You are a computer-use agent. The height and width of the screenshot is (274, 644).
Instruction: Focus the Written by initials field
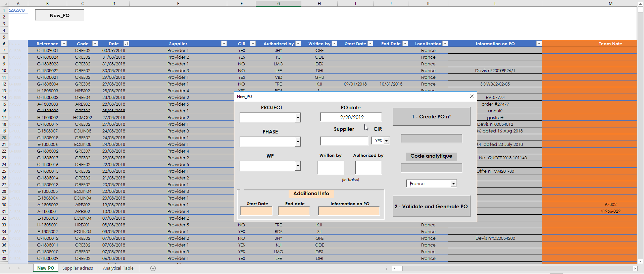click(x=331, y=168)
